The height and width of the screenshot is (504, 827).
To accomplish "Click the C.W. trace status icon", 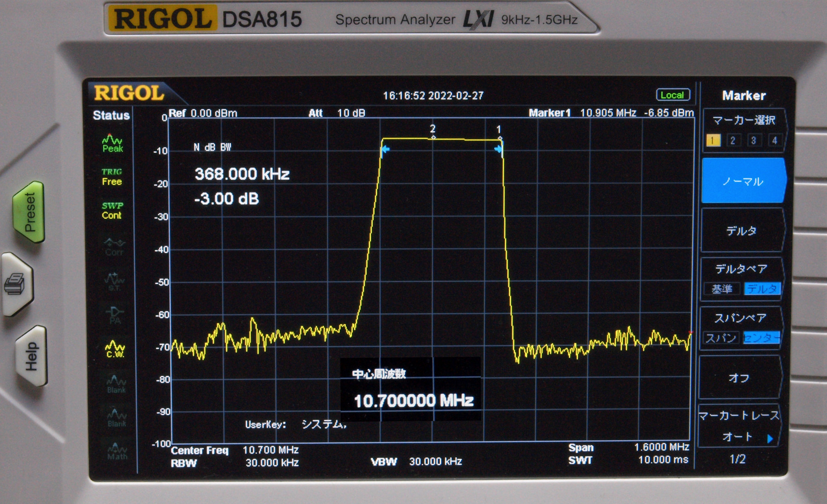I will [115, 349].
